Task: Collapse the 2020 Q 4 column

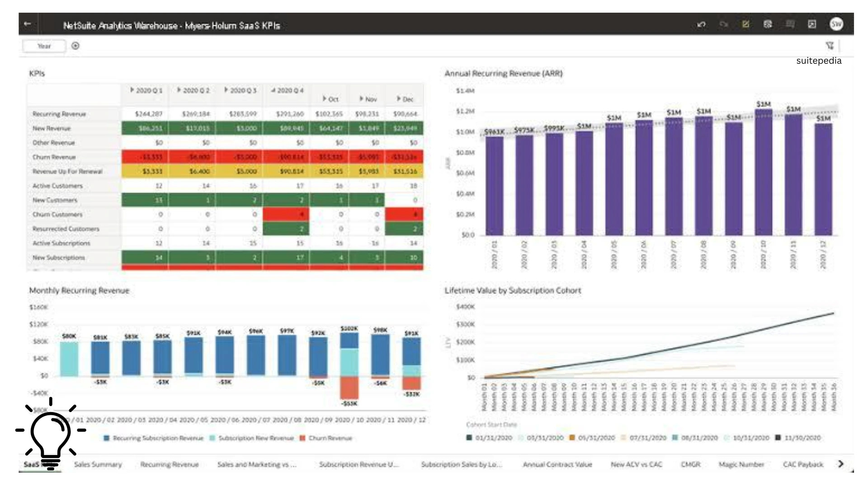Action: coord(273,90)
